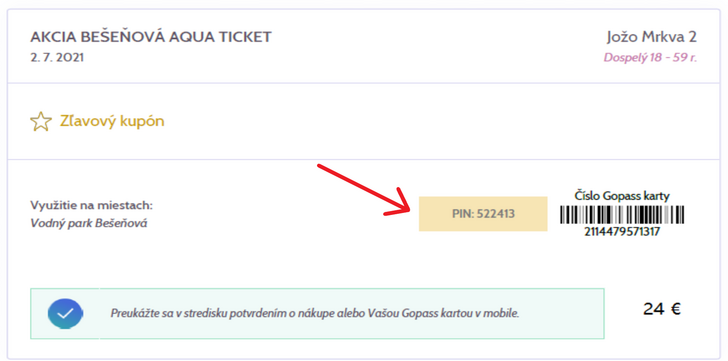Click the 24 € price
728x361 pixels.
click(x=662, y=309)
